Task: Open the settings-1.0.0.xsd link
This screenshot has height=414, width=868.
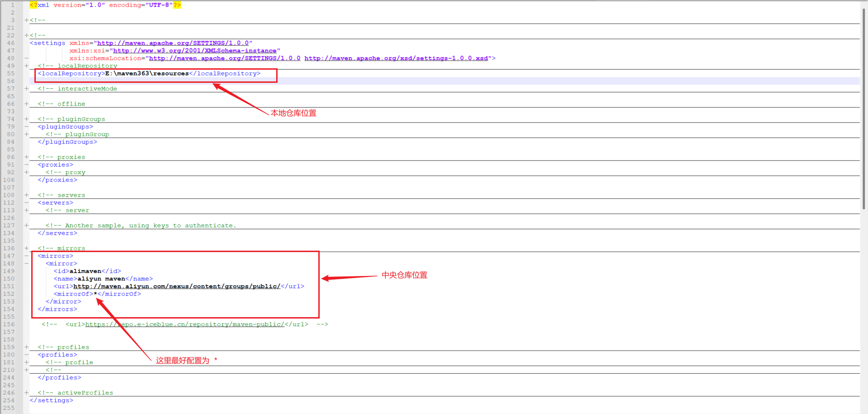Action: [x=396, y=58]
